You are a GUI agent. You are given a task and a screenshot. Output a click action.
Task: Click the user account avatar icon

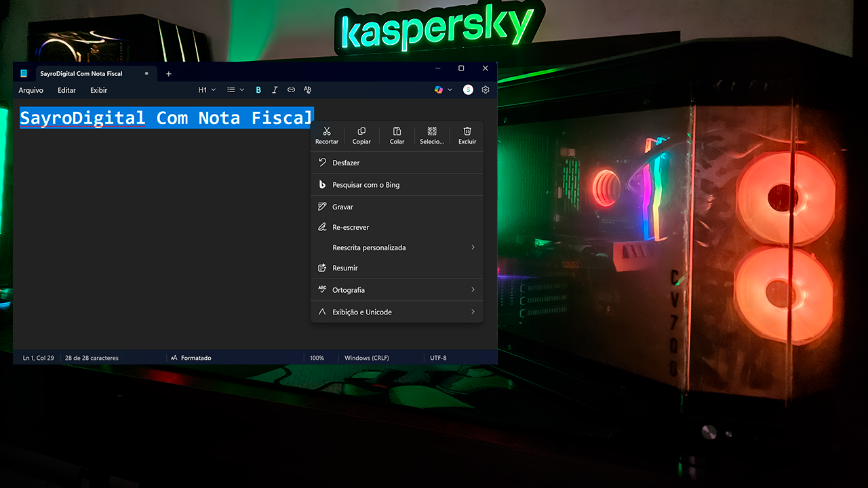[x=468, y=90]
